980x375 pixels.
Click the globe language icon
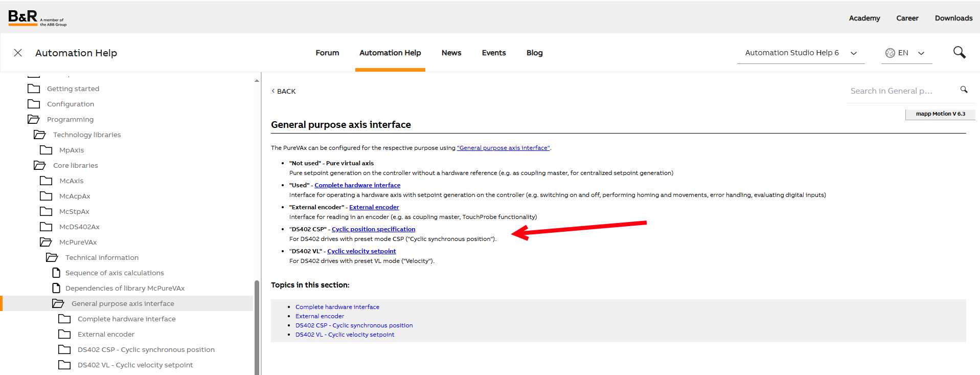point(890,53)
